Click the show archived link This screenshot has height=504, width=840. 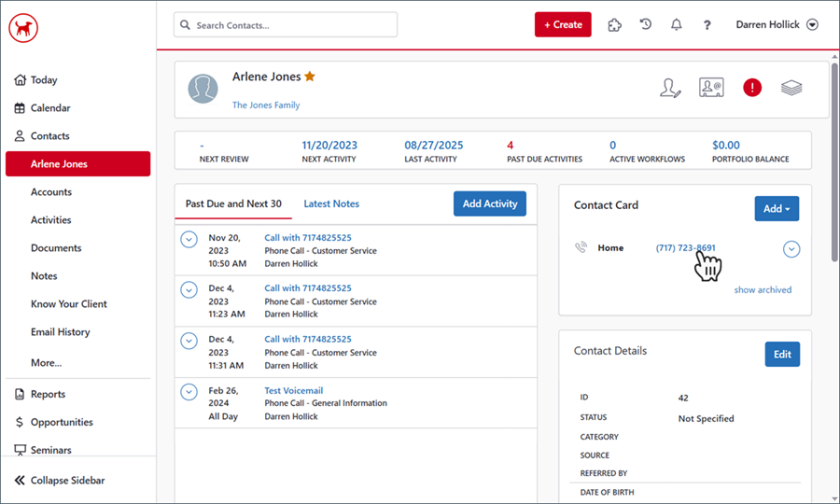click(762, 290)
